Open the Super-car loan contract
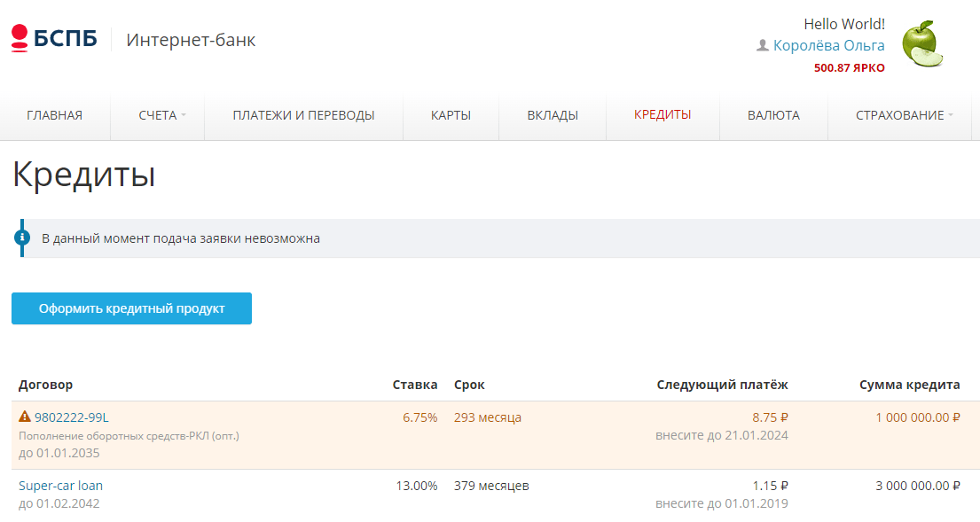980x522 pixels. (60, 485)
